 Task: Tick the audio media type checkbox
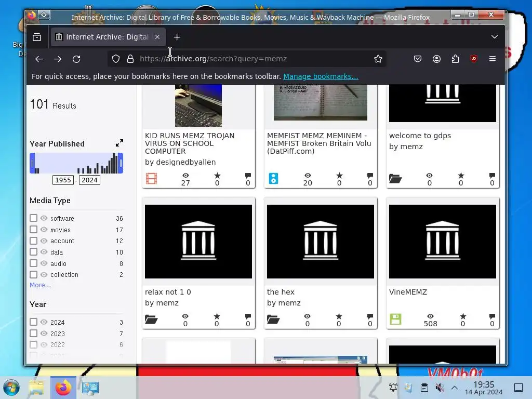pos(33,263)
